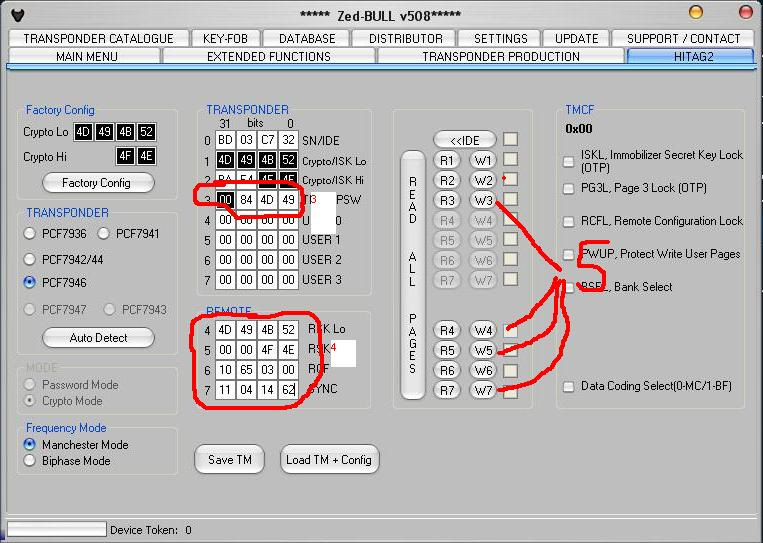Click the Auto Detect button
Screen dimensions: 763x543
point(98,338)
